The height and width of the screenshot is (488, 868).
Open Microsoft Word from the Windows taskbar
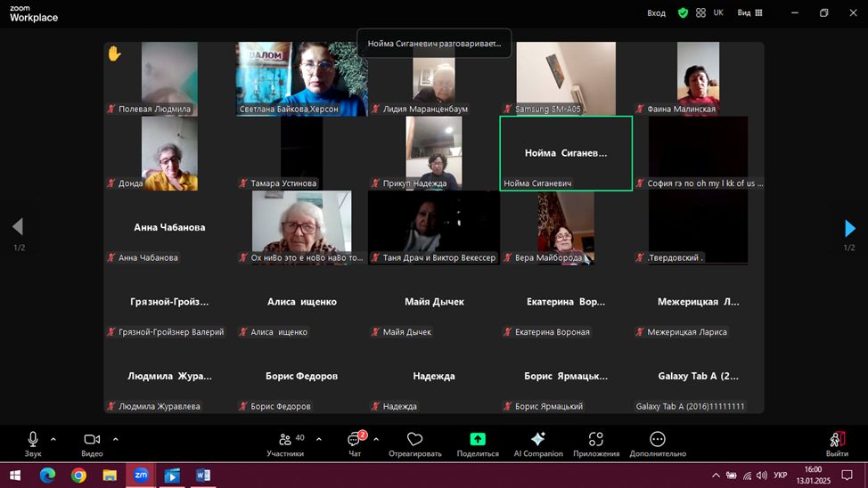(x=202, y=476)
